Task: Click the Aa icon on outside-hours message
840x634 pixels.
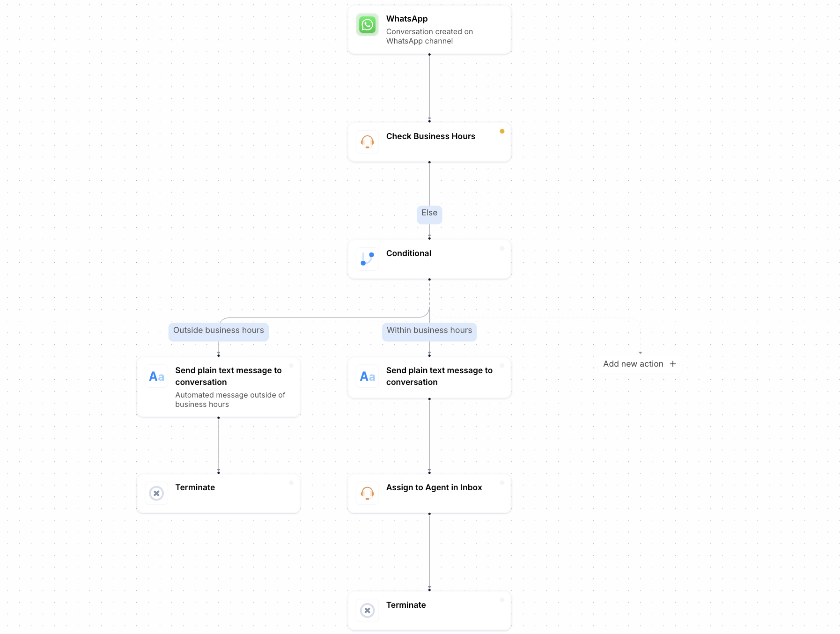Action: tap(156, 376)
